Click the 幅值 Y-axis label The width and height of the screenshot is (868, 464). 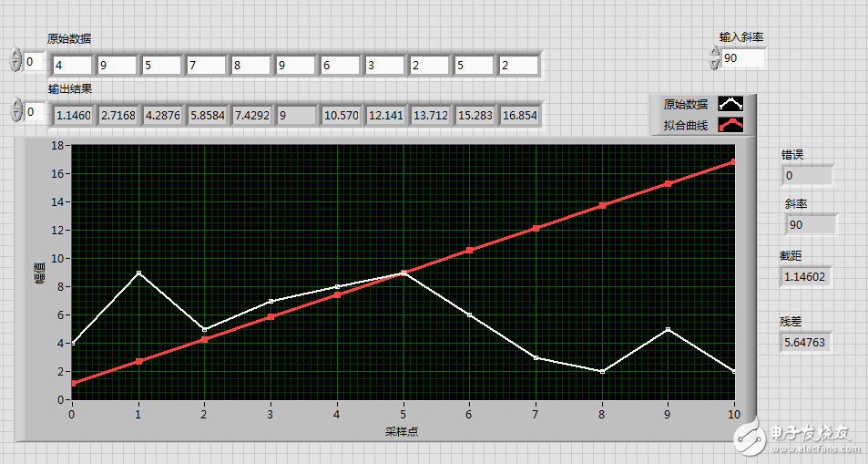point(40,273)
